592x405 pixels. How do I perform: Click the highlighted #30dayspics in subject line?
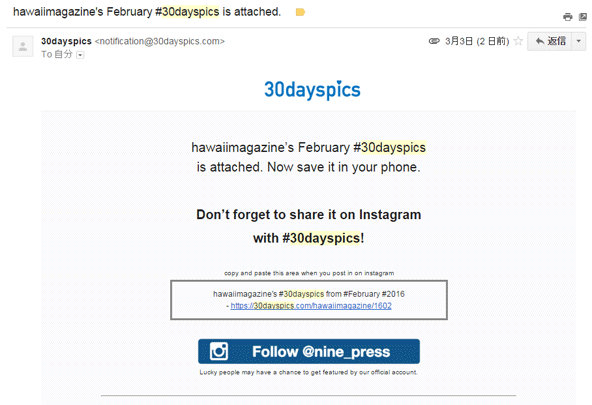(187, 12)
